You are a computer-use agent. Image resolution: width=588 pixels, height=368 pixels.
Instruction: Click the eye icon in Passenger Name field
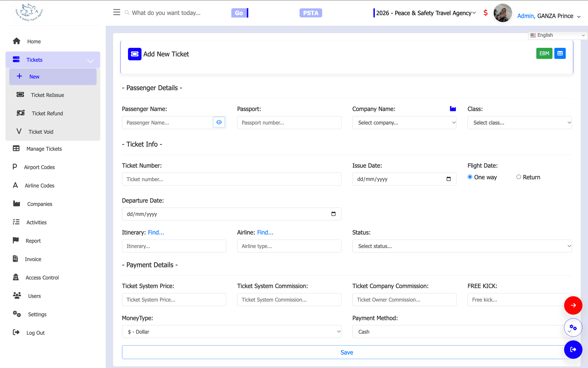219,122
